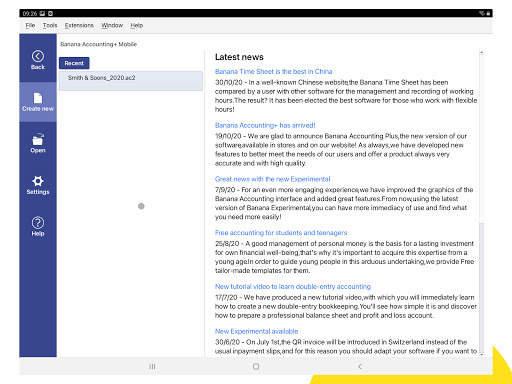Click the news paragraph dated 19/10/20

coord(341,150)
